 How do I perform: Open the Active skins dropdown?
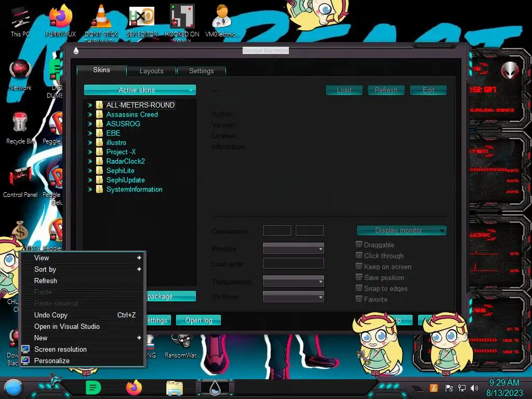[x=140, y=90]
